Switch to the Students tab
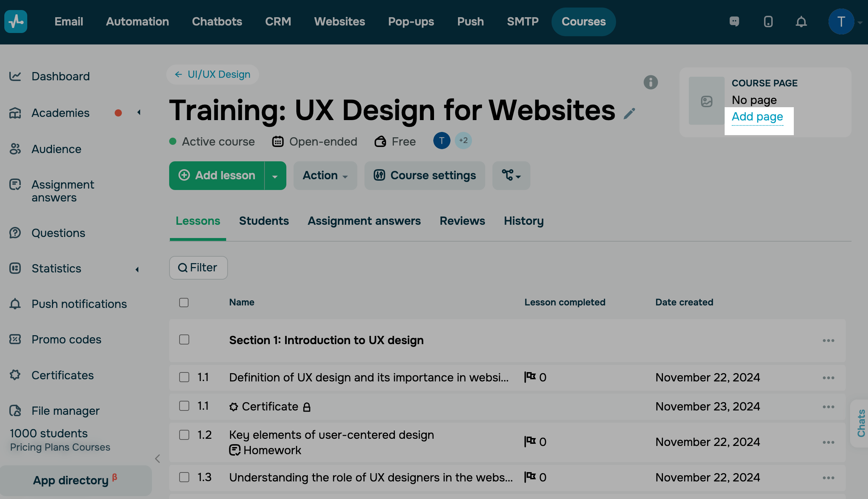The height and width of the screenshot is (499, 868). click(x=264, y=221)
